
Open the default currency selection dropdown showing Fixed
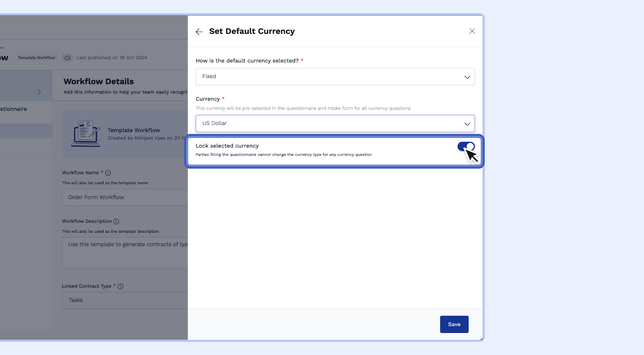(x=335, y=77)
